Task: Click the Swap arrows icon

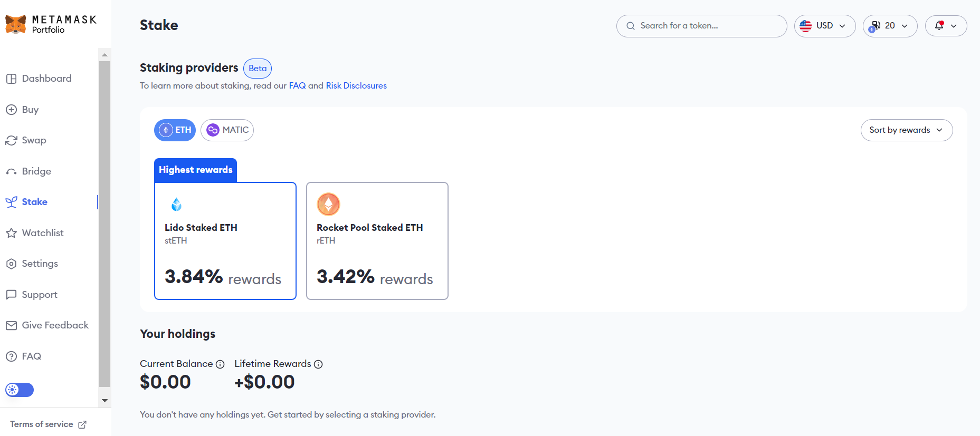Action: [11, 140]
